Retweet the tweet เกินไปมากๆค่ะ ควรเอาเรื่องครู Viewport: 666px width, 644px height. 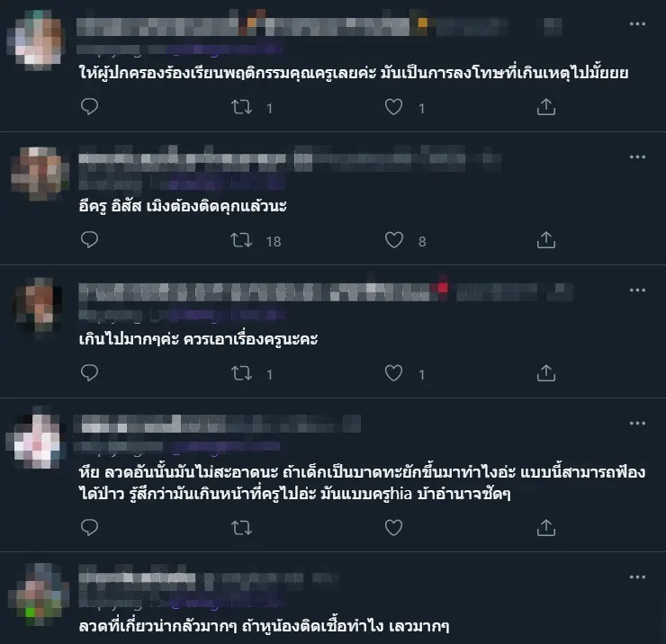241,373
